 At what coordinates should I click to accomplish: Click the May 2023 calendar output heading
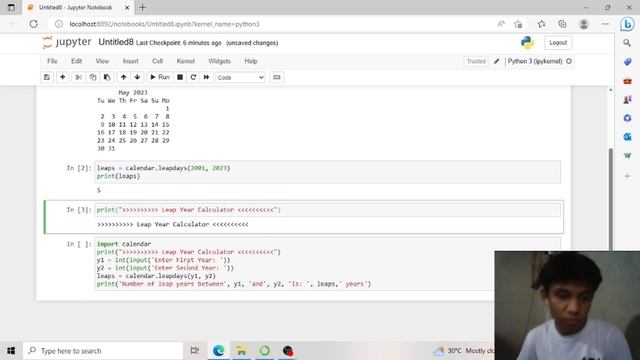[x=133, y=93]
